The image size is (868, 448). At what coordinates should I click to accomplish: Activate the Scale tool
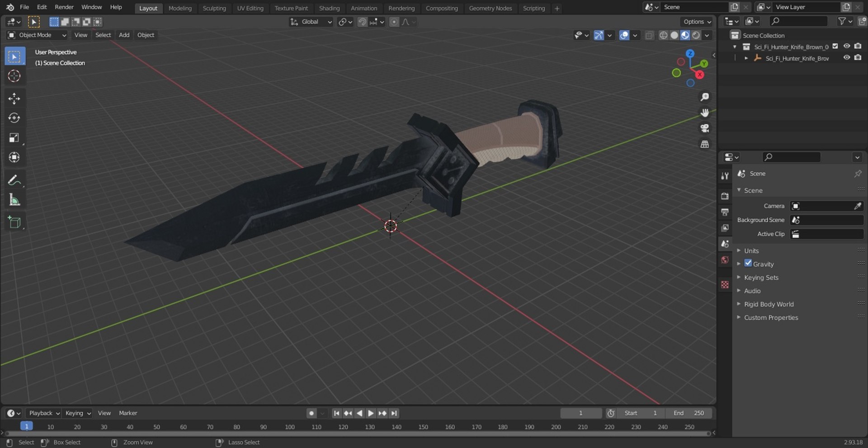click(x=14, y=138)
